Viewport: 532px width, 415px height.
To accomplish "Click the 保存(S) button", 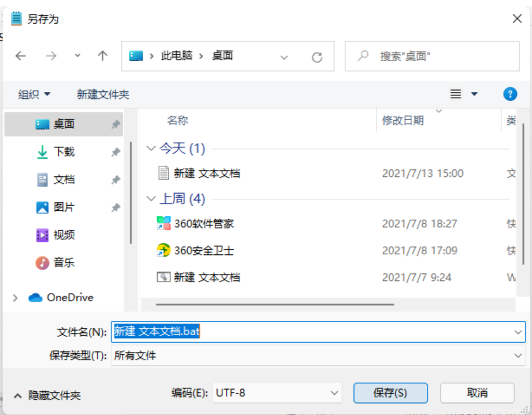I will point(390,393).
